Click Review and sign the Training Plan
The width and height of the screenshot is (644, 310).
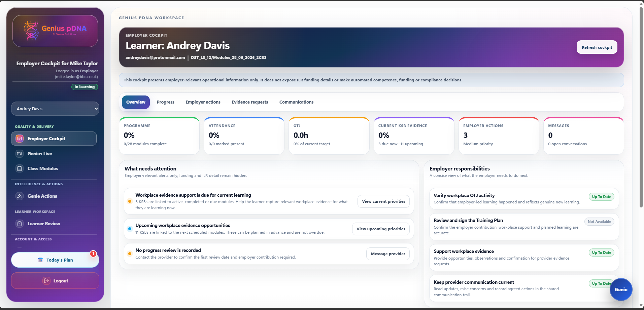468,220
